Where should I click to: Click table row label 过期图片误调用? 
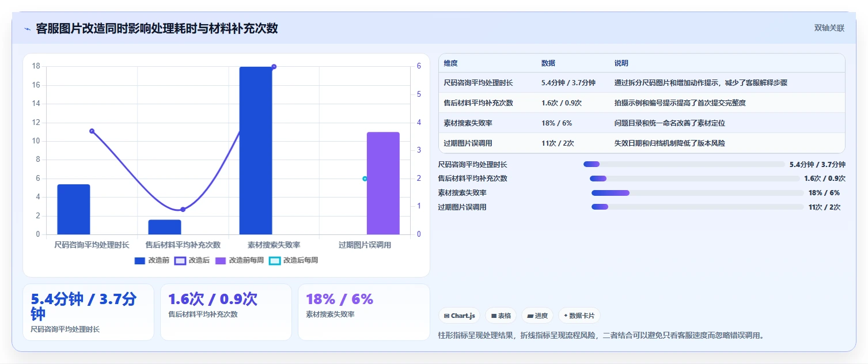click(x=468, y=143)
